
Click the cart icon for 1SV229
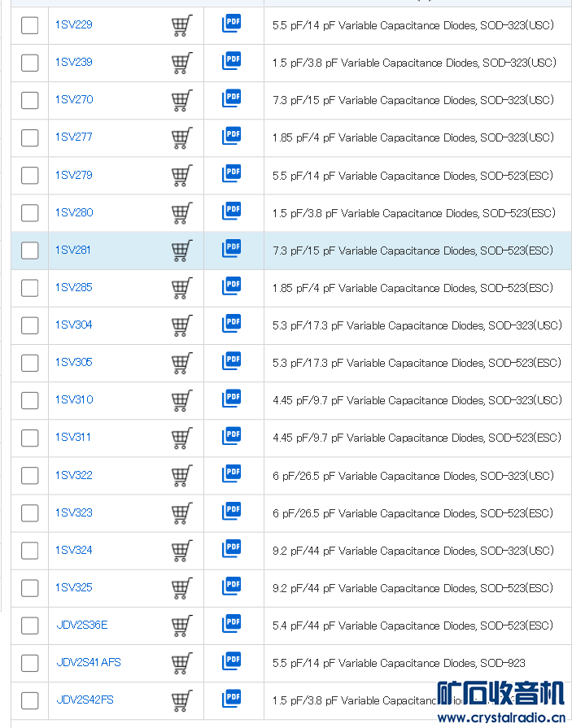click(x=181, y=25)
